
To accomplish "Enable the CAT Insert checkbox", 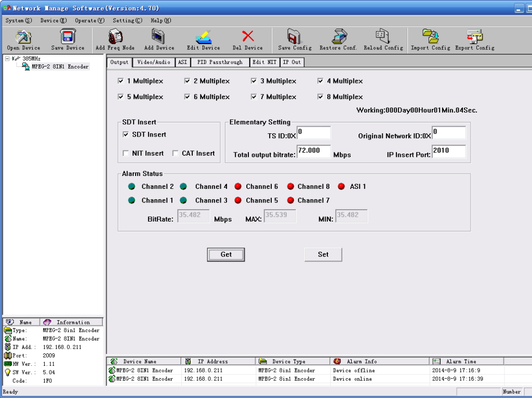I will 175,153.
